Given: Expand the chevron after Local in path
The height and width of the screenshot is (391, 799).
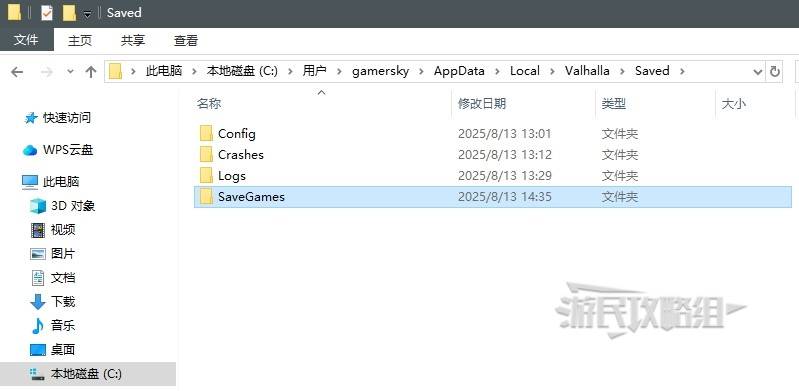Looking at the screenshot, I should (x=552, y=71).
